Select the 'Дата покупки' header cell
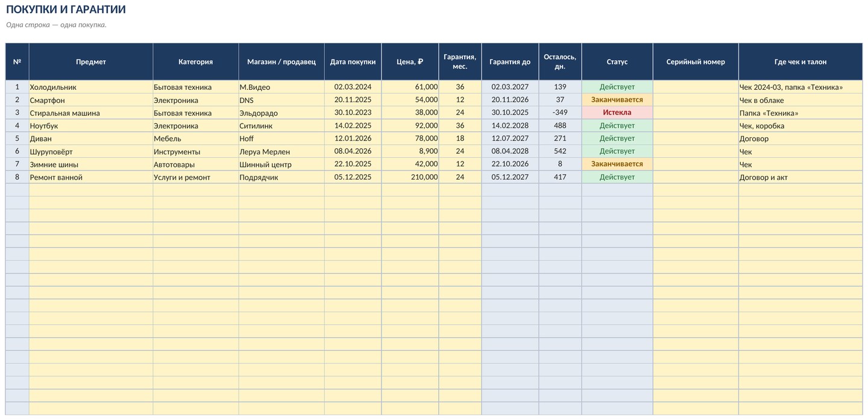This screenshot has height=420, width=868. pos(353,61)
